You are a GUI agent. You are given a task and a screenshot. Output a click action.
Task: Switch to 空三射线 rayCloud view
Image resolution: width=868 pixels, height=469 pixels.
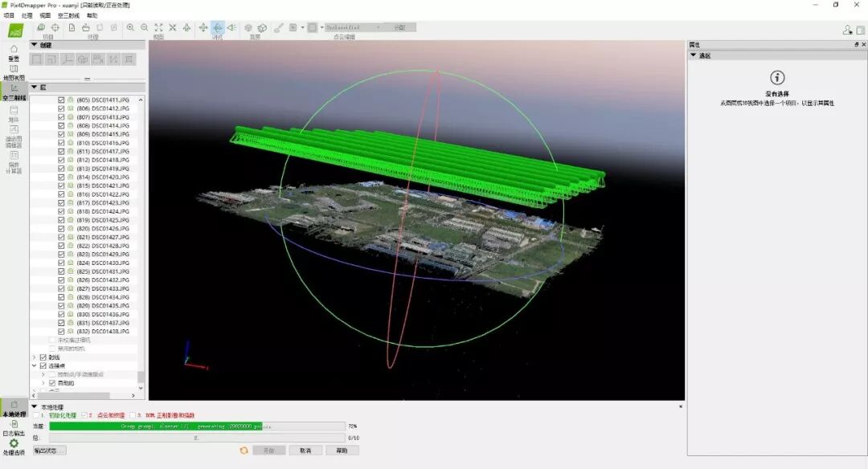(x=14, y=93)
